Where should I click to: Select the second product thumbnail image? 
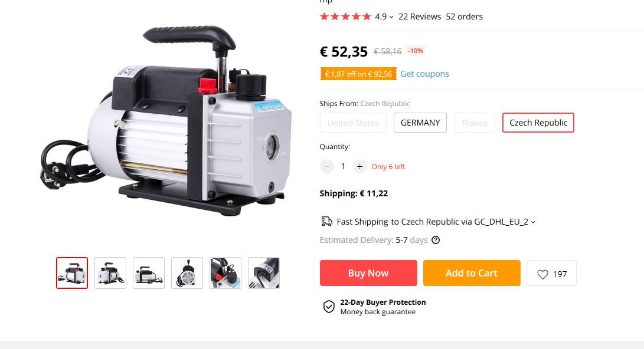(110, 273)
